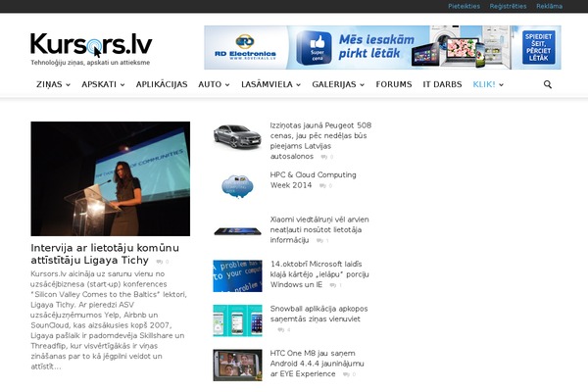Click the Xiaomi tablet thumbnail
The height and width of the screenshot is (392, 588).
click(237, 231)
